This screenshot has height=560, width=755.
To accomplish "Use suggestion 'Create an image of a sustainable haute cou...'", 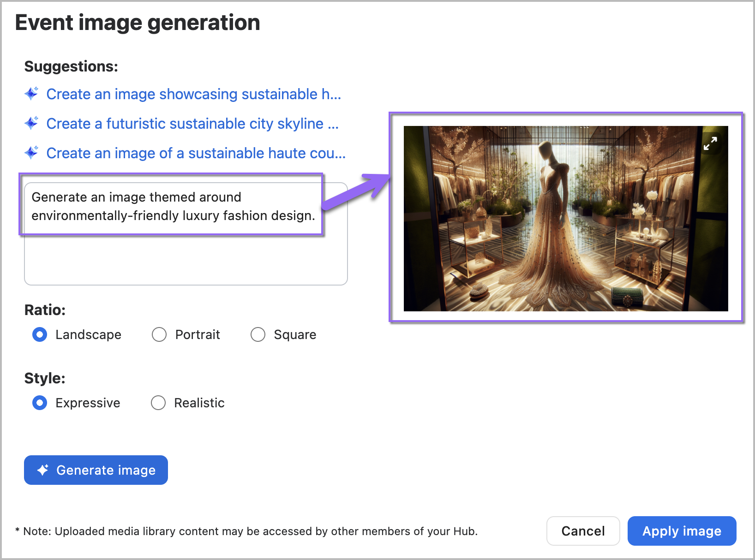I will tap(196, 153).
